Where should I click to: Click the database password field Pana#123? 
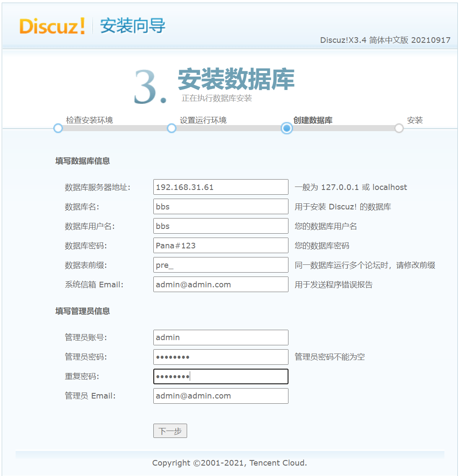pos(220,245)
